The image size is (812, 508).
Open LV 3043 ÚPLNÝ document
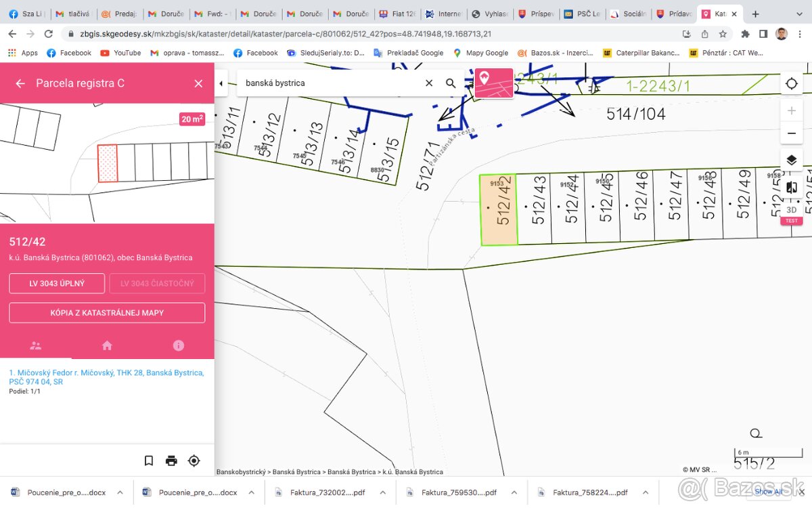pyautogui.click(x=57, y=283)
